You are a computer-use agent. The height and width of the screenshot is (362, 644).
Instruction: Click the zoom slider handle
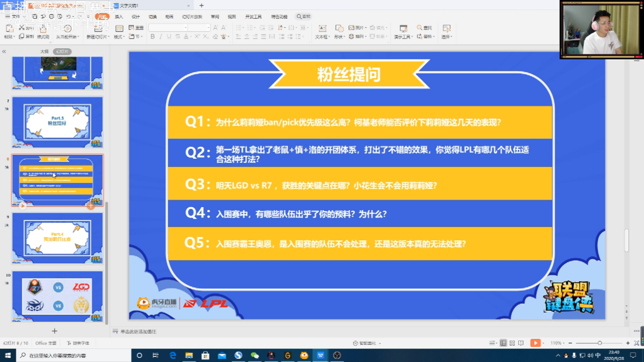[600, 343]
